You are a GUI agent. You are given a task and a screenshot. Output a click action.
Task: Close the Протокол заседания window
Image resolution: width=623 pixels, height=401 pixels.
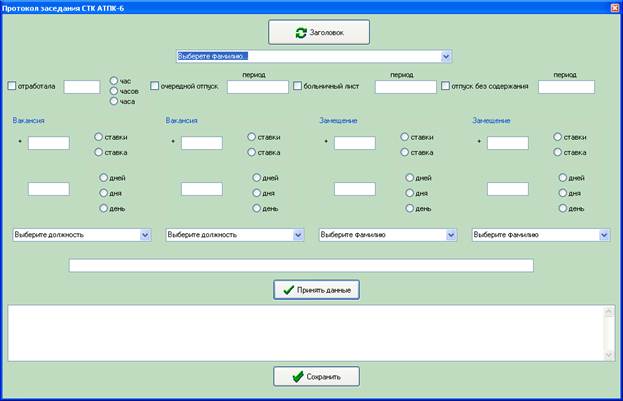[x=614, y=7]
